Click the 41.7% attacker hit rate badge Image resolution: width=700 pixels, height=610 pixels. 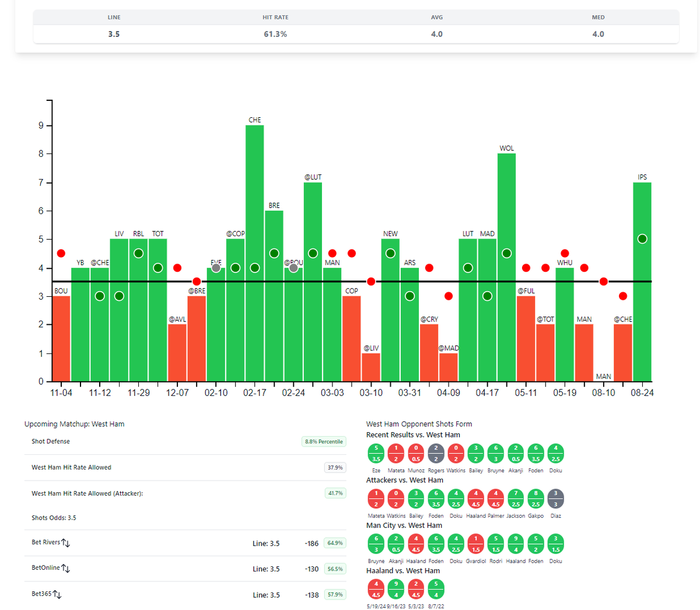(335, 493)
